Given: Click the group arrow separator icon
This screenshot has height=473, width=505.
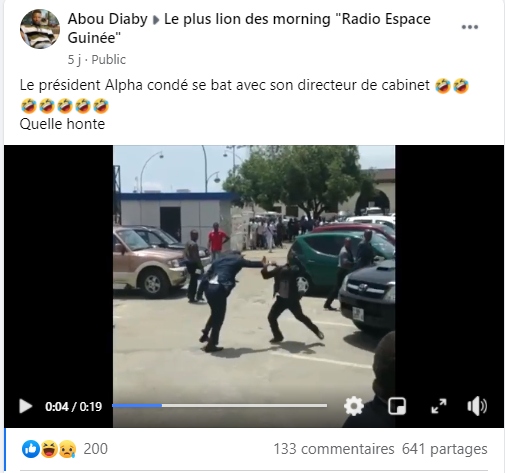Looking at the screenshot, I should 156,20.
